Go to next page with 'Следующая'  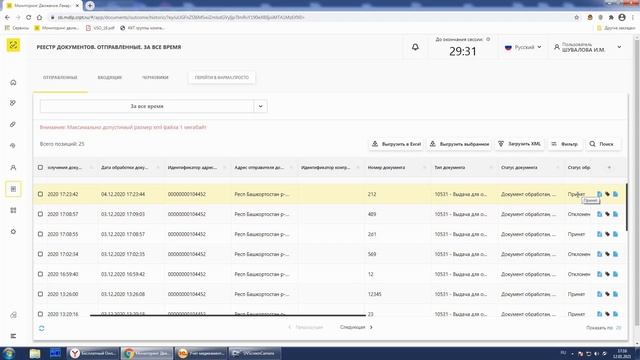356,327
